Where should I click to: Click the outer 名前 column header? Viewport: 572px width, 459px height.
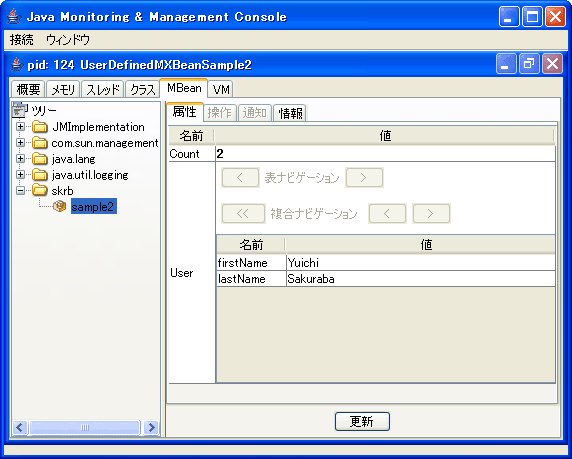[x=192, y=136]
